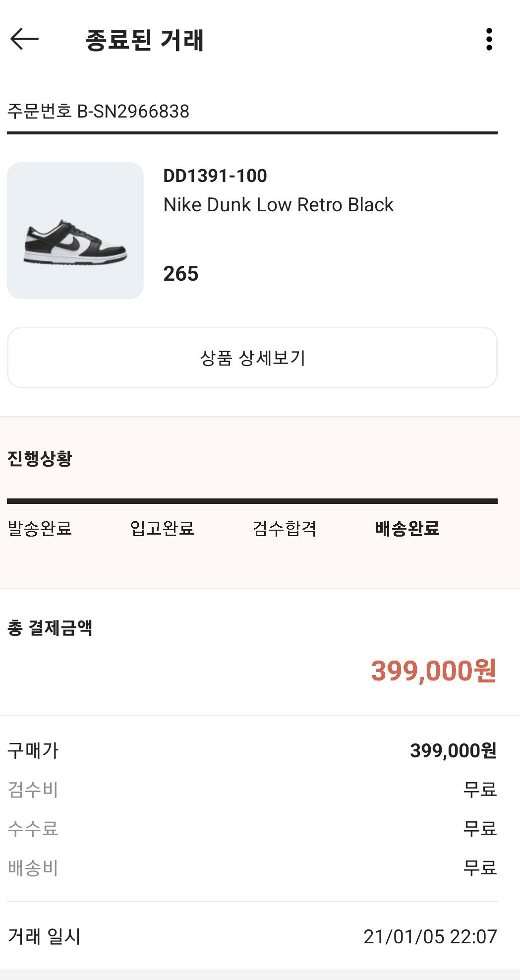Tap the back arrow icon
520x980 pixels.
click(24, 39)
